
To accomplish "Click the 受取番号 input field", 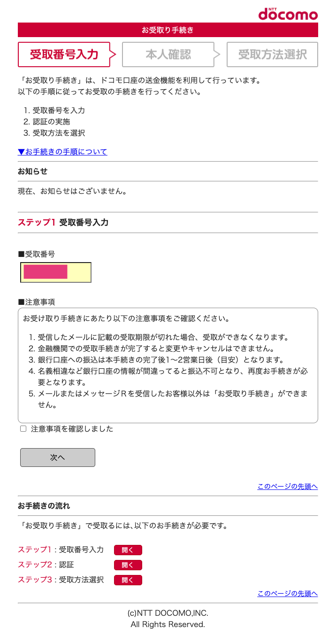I will [56, 272].
